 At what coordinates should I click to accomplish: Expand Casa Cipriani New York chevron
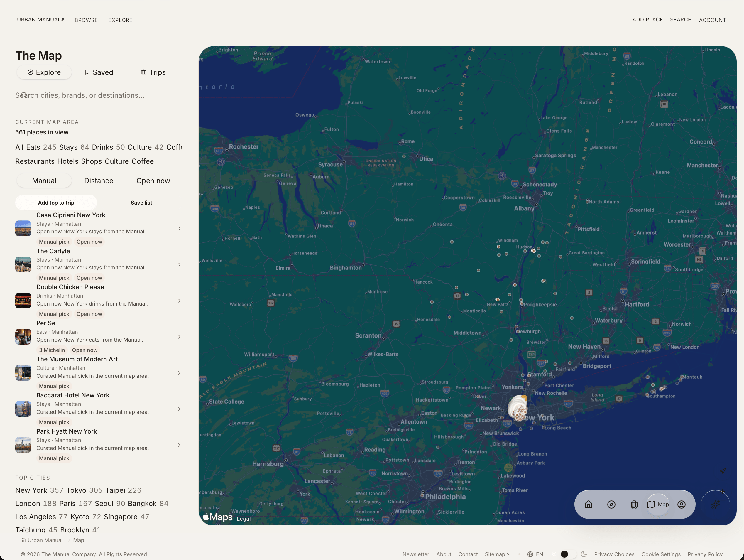pyautogui.click(x=179, y=229)
